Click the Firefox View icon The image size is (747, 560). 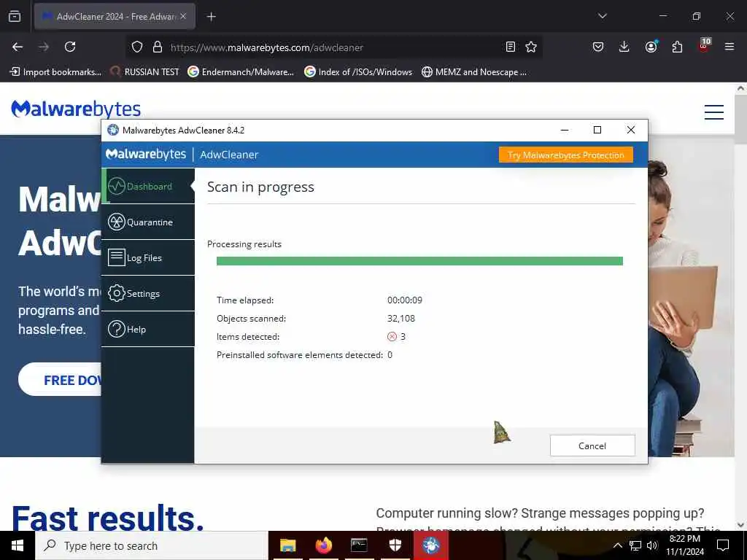[x=15, y=17]
